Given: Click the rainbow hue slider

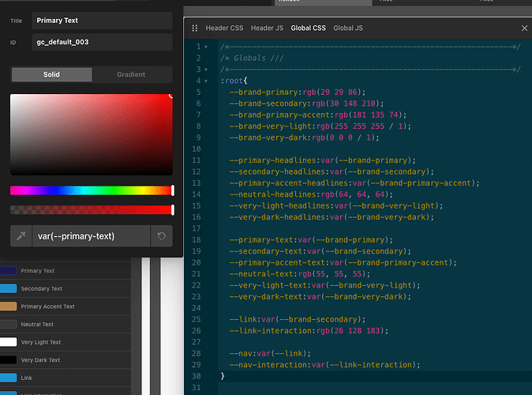Looking at the screenshot, I should 92,190.
